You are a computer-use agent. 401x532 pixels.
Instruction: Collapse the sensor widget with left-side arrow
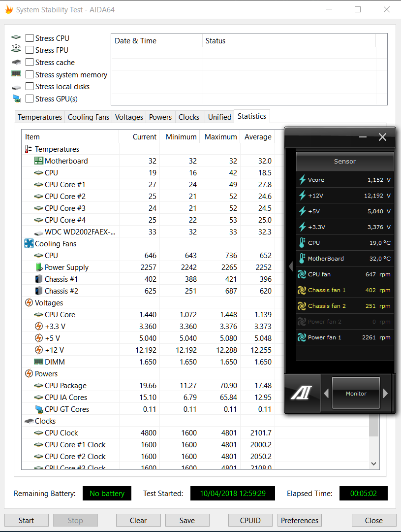[x=291, y=266]
